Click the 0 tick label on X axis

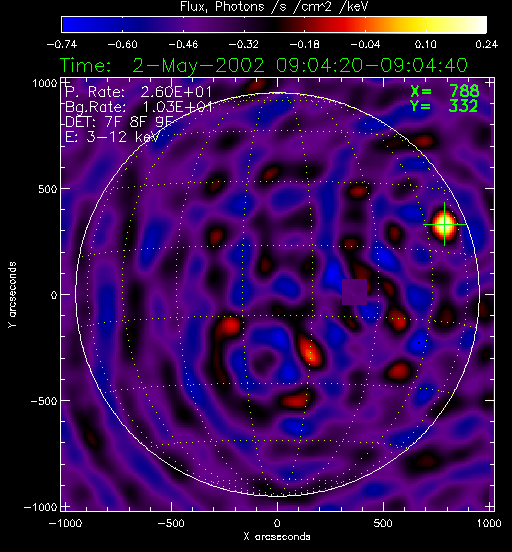[x=277, y=523]
